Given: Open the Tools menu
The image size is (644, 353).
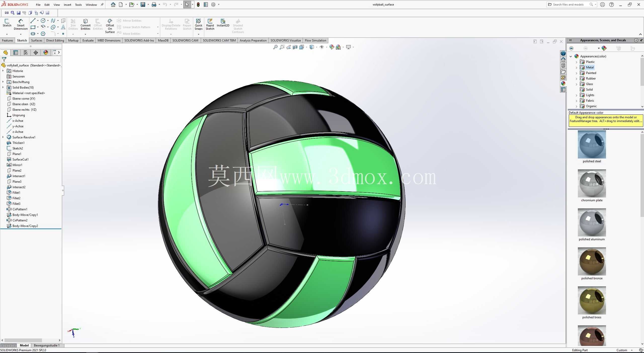Looking at the screenshot, I should [x=78, y=5].
